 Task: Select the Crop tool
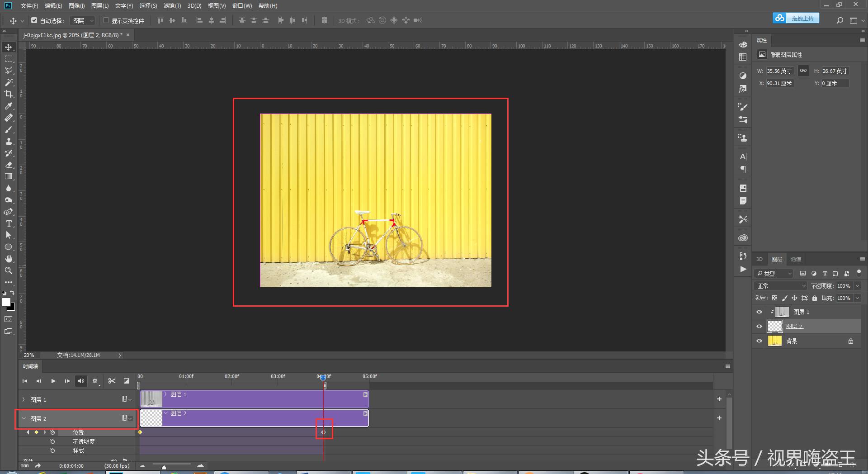(9, 94)
